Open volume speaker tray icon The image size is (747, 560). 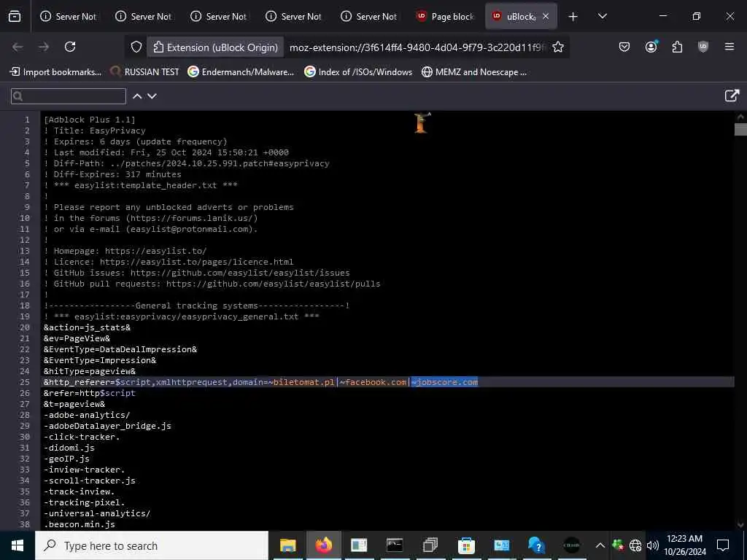click(653, 545)
